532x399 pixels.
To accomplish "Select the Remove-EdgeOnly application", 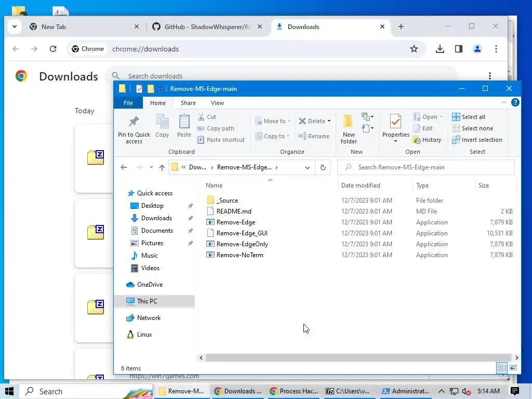I will click(x=242, y=244).
